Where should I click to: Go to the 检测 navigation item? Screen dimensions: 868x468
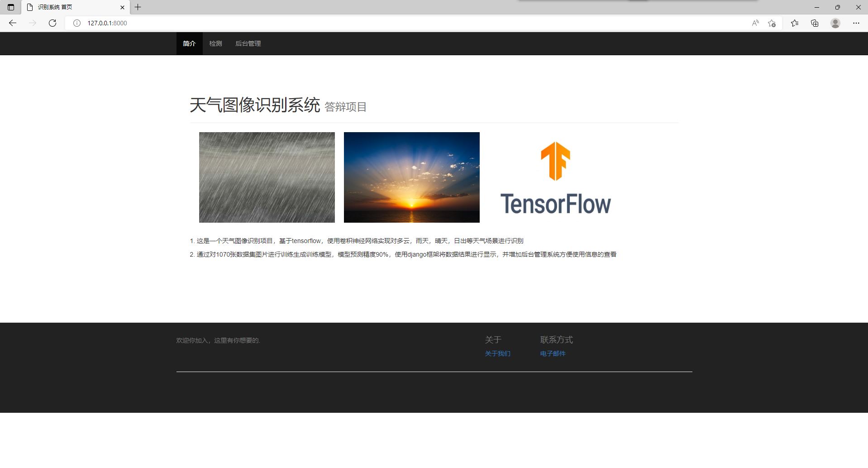click(x=215, y=43)
